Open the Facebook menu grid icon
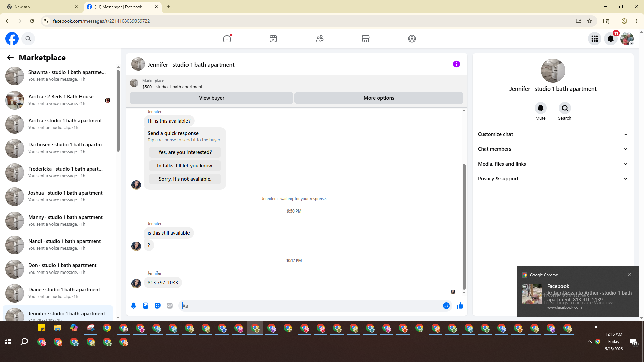The height and width of the screenshot is (362, 644). pyautogui.click(x=595, y=39)
